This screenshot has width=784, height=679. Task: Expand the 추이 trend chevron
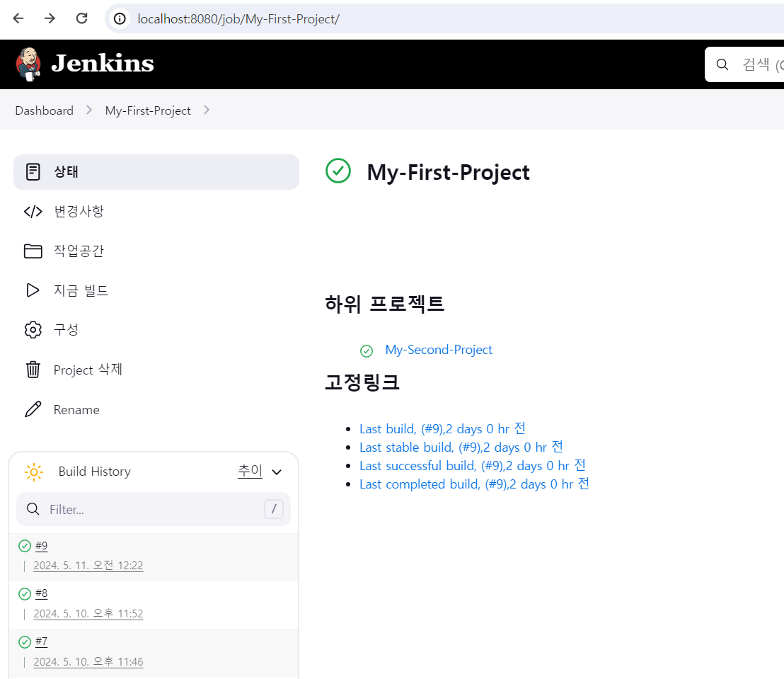coord(277,472)
